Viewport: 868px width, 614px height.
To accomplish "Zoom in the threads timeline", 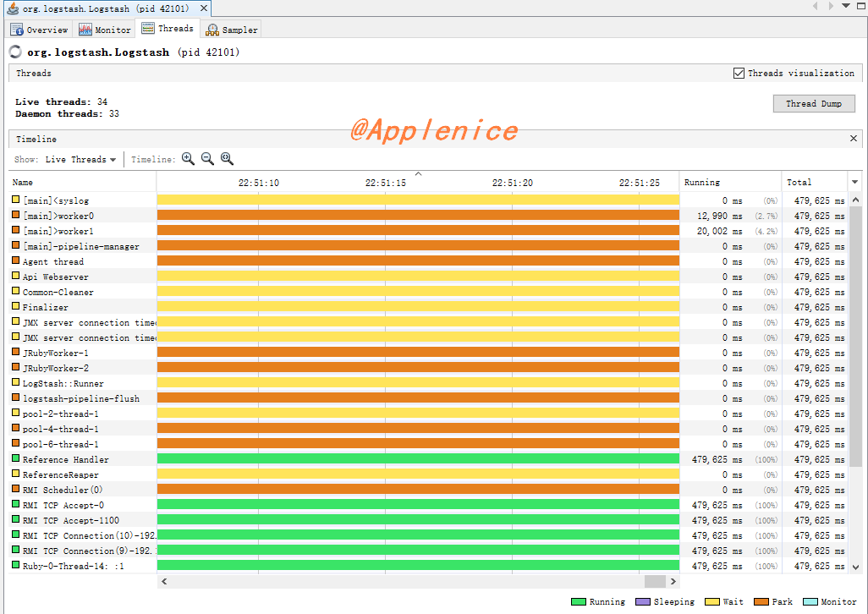I will coord(188,159).
